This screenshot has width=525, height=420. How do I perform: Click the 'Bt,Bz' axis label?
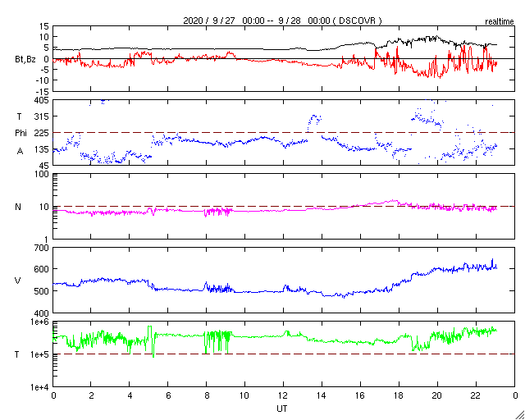(25, 61)
